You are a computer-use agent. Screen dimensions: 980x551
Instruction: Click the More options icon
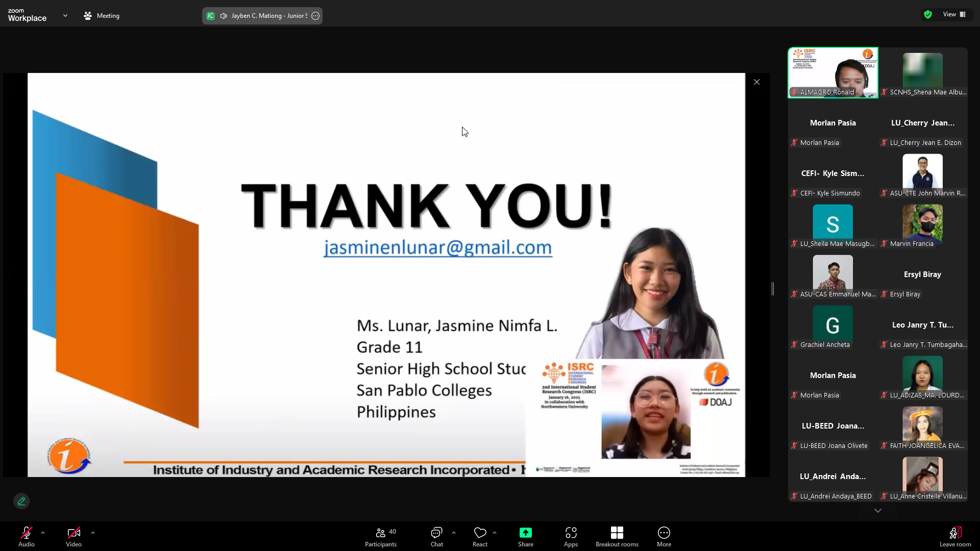pyautogui.click(x=664, y=533)
